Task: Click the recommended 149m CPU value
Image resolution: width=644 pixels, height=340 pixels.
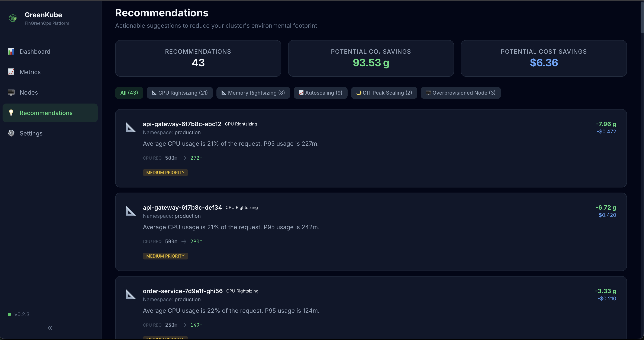Action: (x=196, y=325)
